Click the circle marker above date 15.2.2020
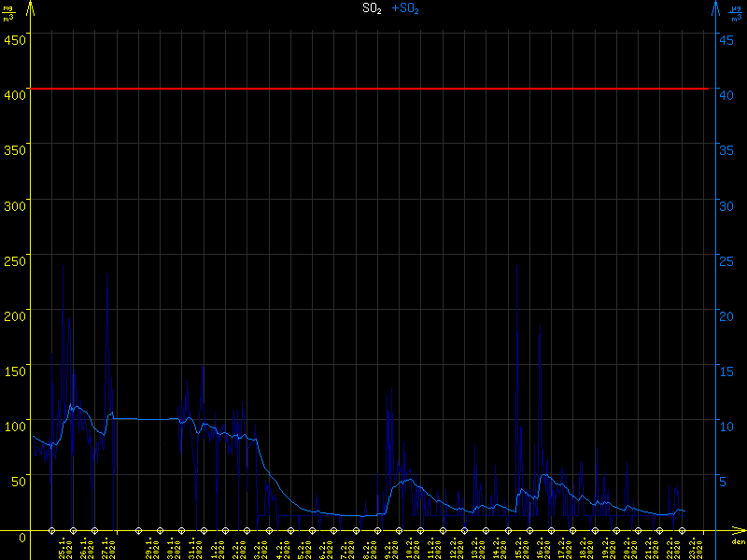The height and width of the screenshot is (560, 747). tap(507, 531)
